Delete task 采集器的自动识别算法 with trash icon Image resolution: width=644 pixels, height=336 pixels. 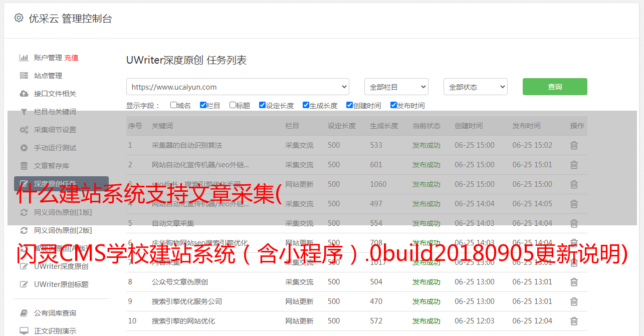(574, 145)
